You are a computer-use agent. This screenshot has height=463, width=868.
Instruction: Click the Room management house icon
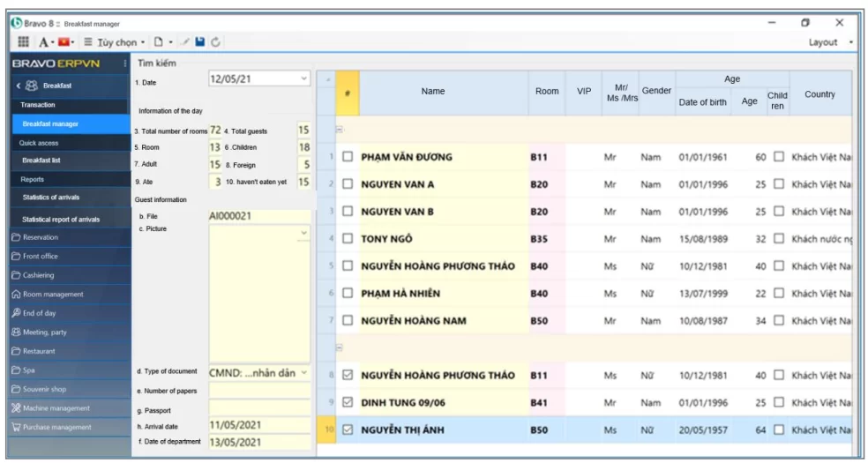16,295
